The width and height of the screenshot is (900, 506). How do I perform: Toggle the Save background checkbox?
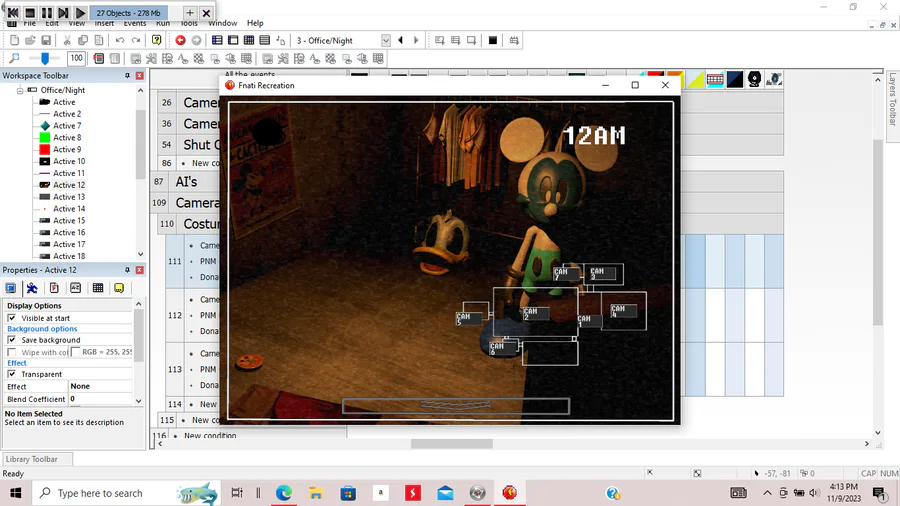coord(11,340)
